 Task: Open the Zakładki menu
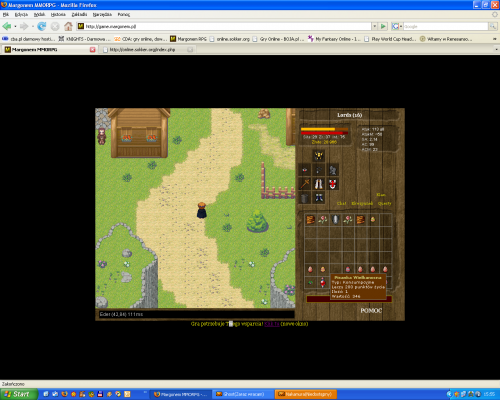(79, 14)
